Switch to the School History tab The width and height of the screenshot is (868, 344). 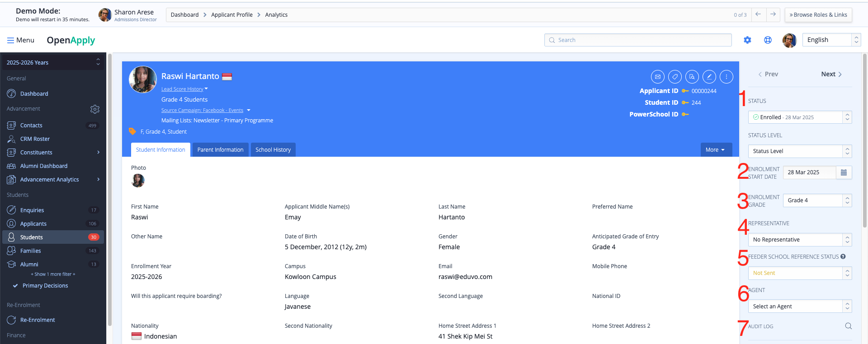[x=273, y=150]
